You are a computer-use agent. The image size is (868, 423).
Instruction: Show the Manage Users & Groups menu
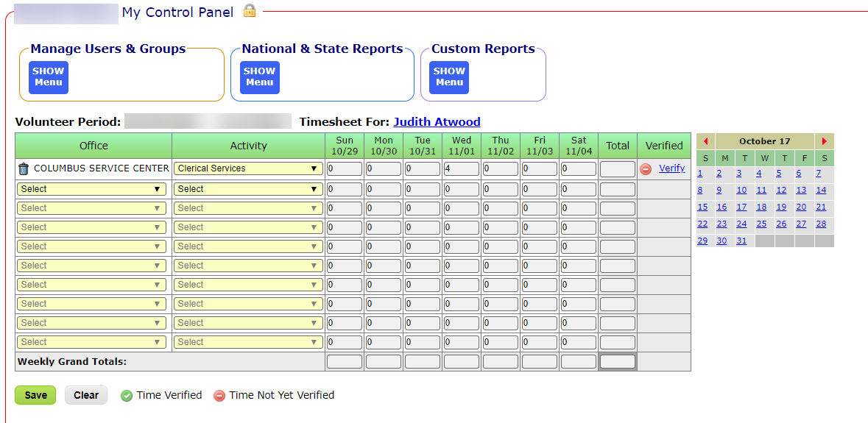pyautogui.click(x=49, y=77)
